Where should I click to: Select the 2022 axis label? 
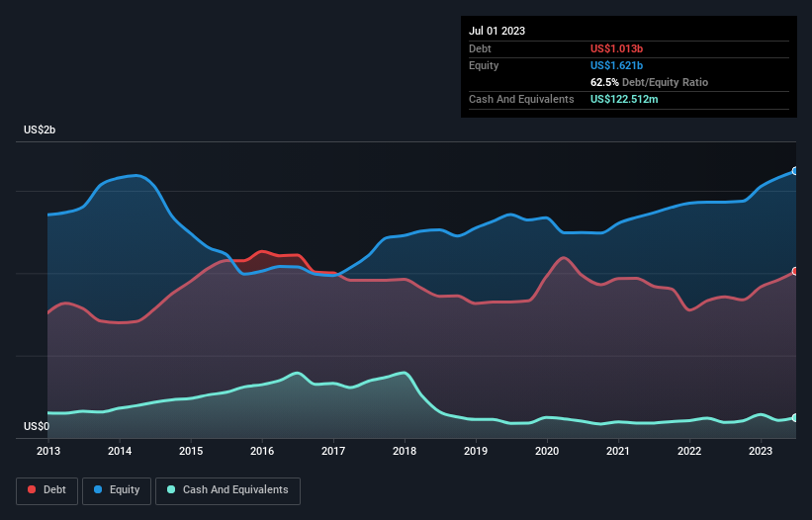tap(689, 451)
